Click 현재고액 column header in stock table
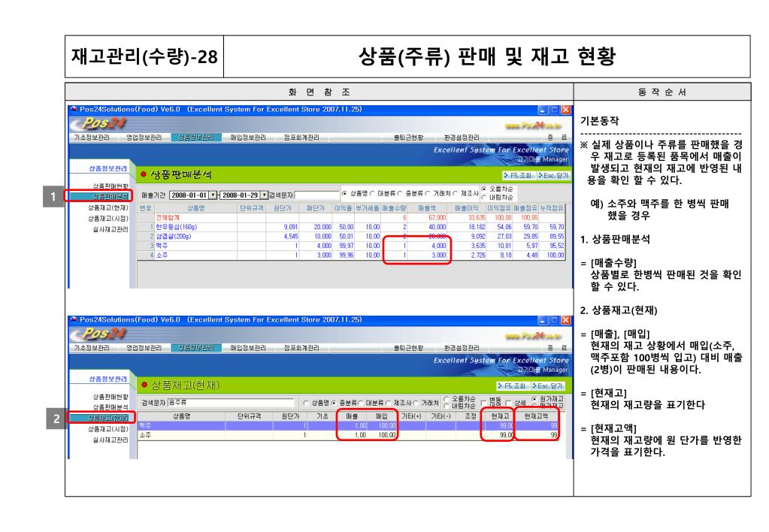 536,416
